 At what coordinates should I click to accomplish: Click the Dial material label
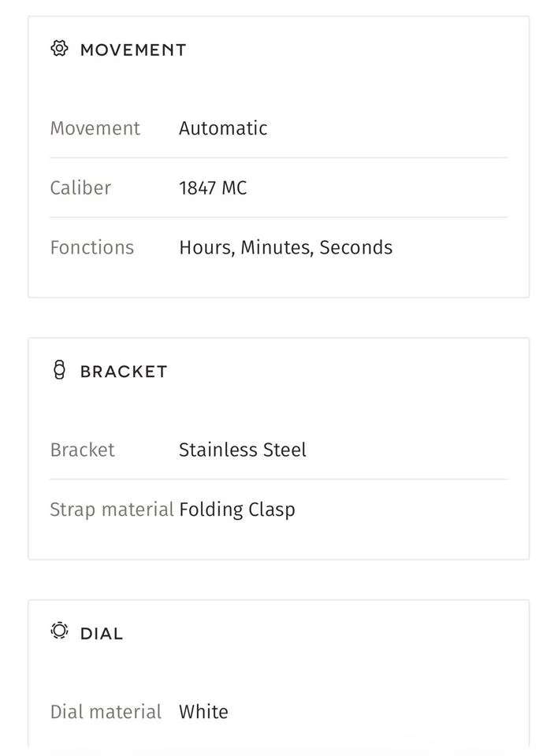click(x=106, y=712)
